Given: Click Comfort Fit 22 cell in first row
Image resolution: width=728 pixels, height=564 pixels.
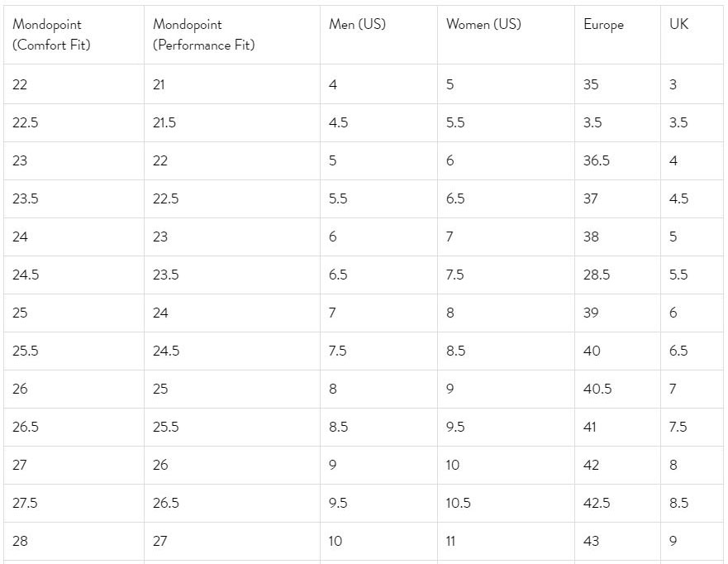Looking at the screenshot, I should (20, 85).
